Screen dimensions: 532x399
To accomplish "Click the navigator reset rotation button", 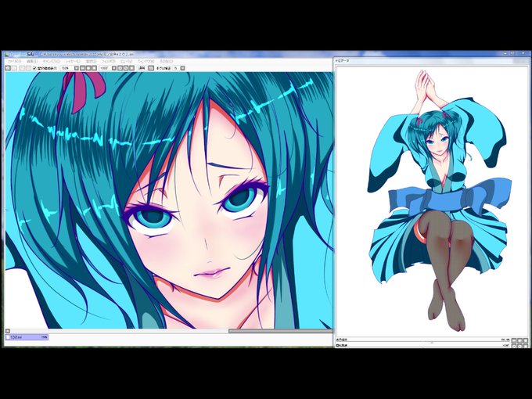I will pos(526,347).
